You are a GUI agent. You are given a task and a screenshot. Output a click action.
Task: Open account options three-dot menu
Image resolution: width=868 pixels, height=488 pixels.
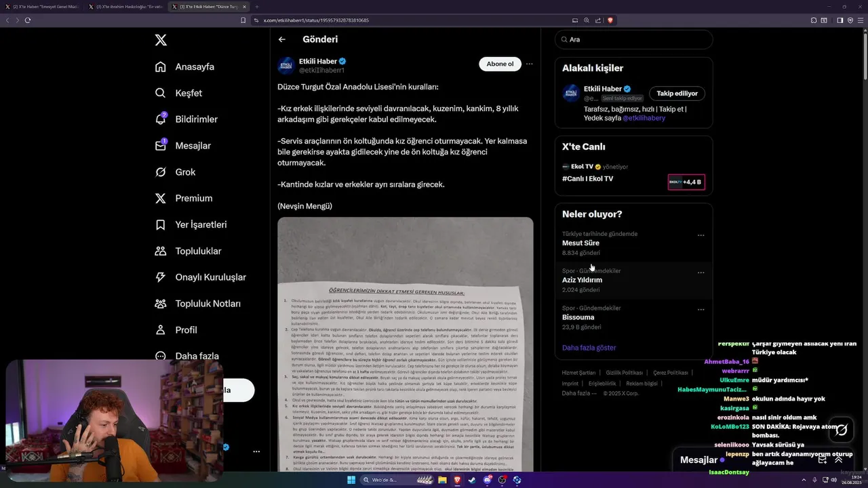(256, 451)
